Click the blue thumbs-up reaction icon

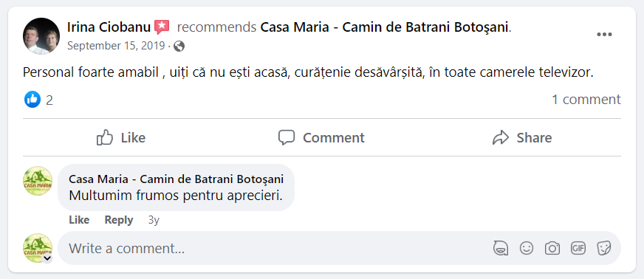pyautogui.click(x=32, y=100)
